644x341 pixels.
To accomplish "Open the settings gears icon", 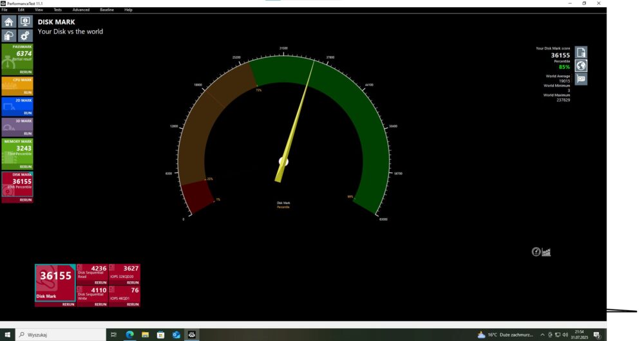I will (x=25, y=35).
